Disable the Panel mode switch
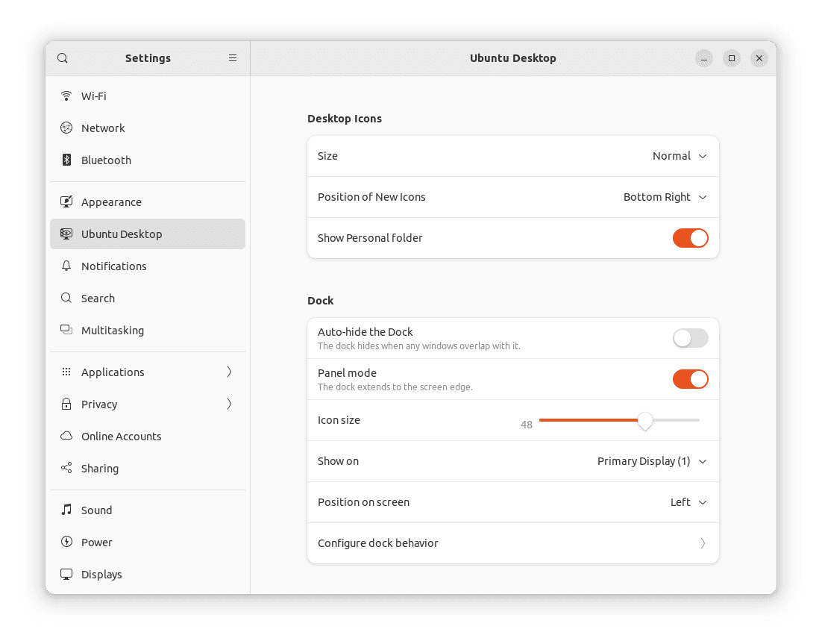 pos(691,379)
